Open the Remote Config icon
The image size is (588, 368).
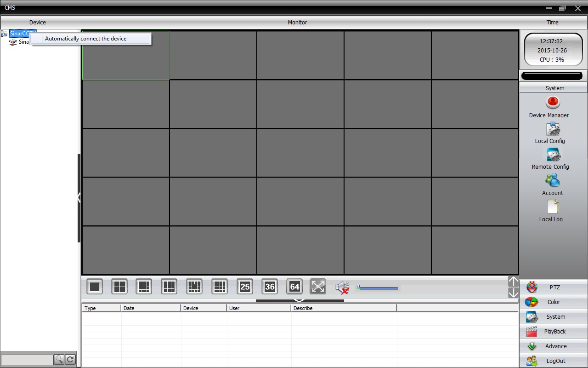553,155
